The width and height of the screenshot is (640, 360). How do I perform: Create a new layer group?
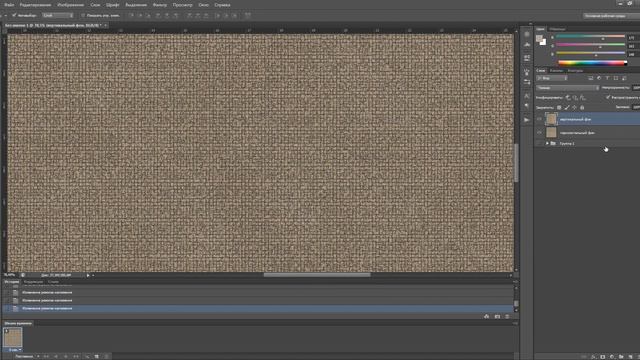coord(621,356)
